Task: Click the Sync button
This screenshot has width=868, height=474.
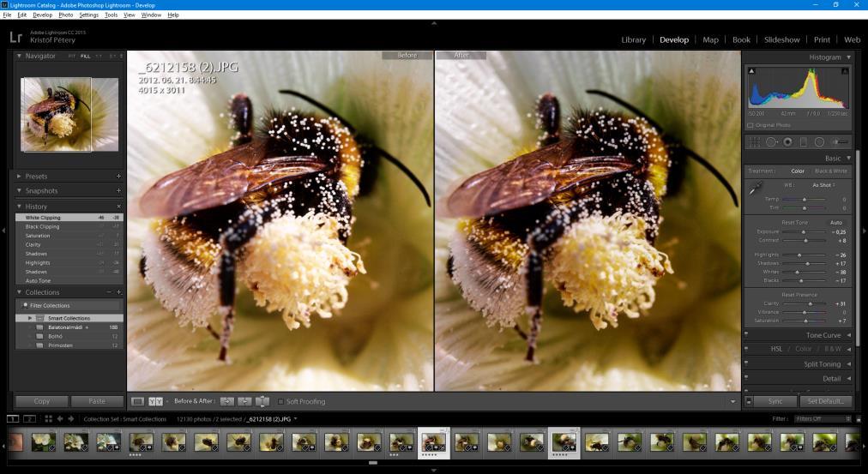Action: (x=775, y=401)
